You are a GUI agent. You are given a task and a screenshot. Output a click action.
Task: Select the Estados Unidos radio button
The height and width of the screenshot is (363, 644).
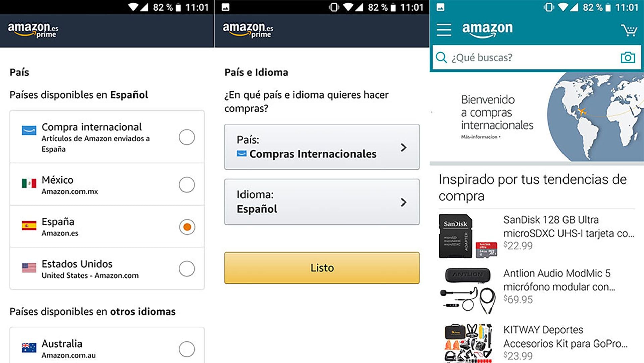[x=187, y=269]
